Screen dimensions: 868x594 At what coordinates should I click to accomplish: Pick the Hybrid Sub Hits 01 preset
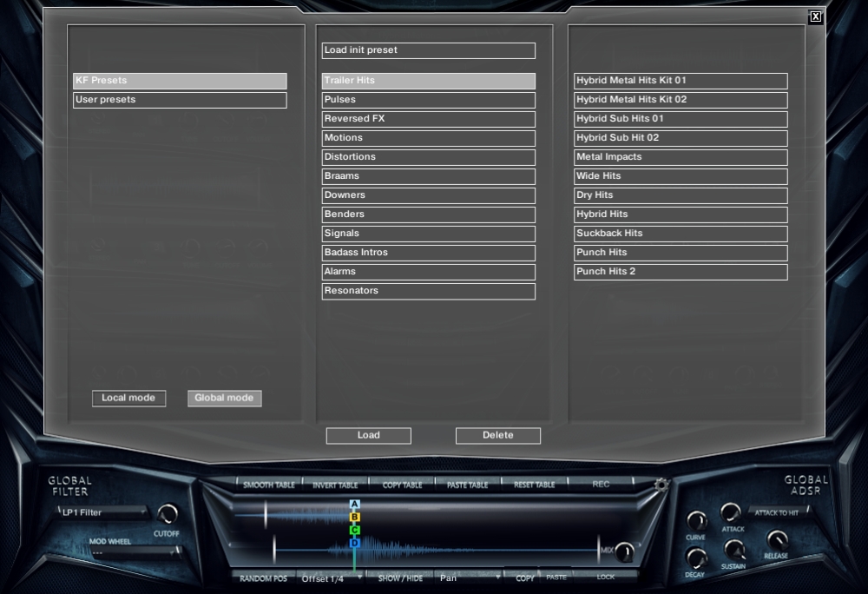681,119
